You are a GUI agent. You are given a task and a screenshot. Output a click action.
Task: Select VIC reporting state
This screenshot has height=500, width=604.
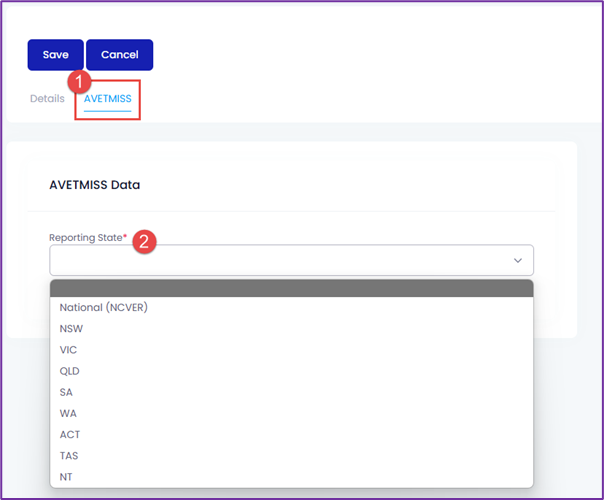[x=292, y=350]
